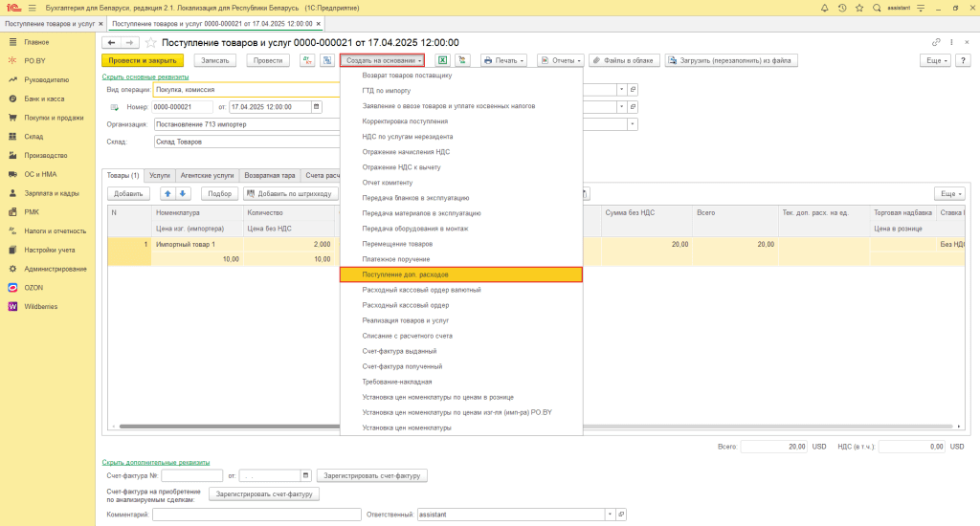980x526 pixels.
Task: Expand the Отчеты dropdown
Action: [x=561, y=60]
